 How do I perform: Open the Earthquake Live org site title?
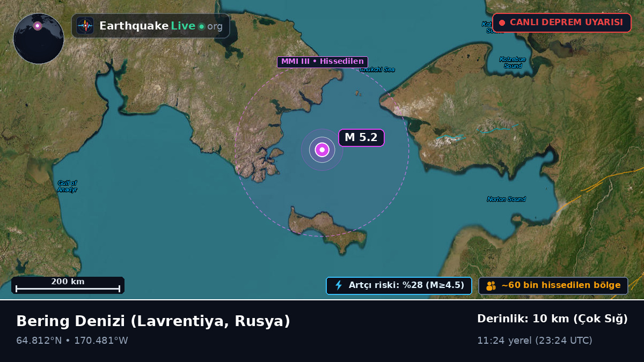point(161,26)
